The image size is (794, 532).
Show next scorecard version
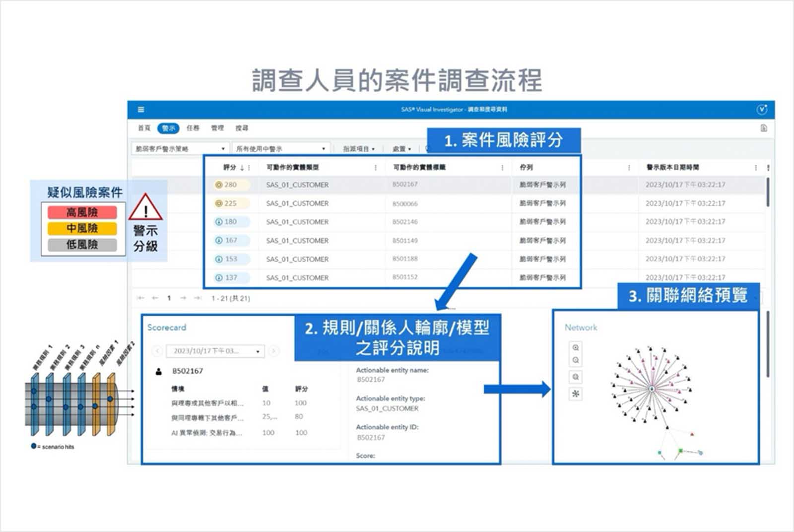(273, 351)
